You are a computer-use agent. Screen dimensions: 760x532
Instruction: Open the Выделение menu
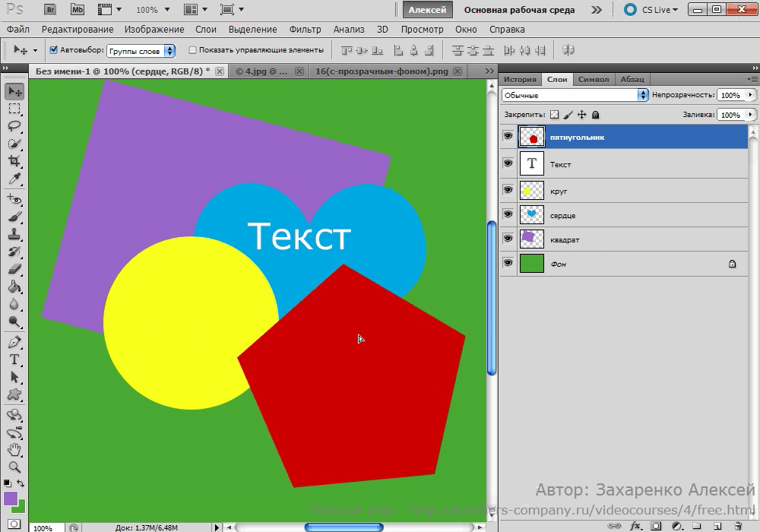pyautogui.click(x=252, y=30)
